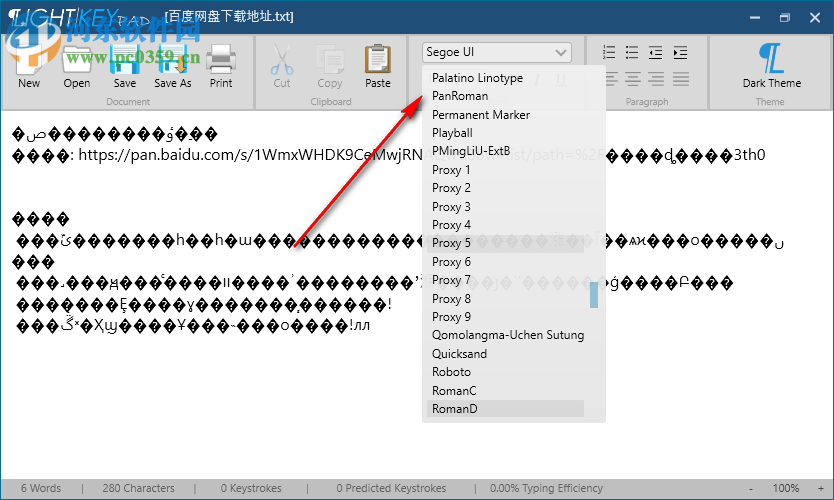
Task: Zoom in with plus button
Action: tap(821, 488)
